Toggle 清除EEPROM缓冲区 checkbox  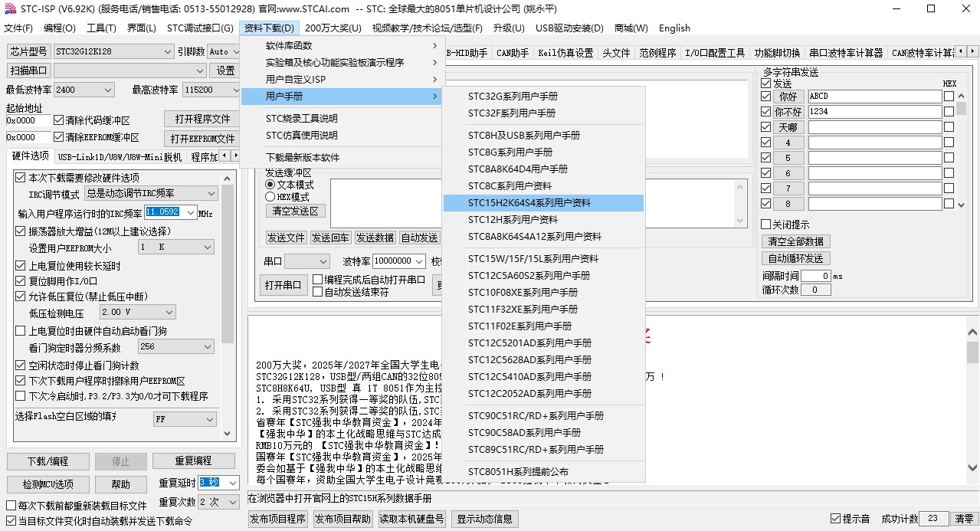[59, 137]
